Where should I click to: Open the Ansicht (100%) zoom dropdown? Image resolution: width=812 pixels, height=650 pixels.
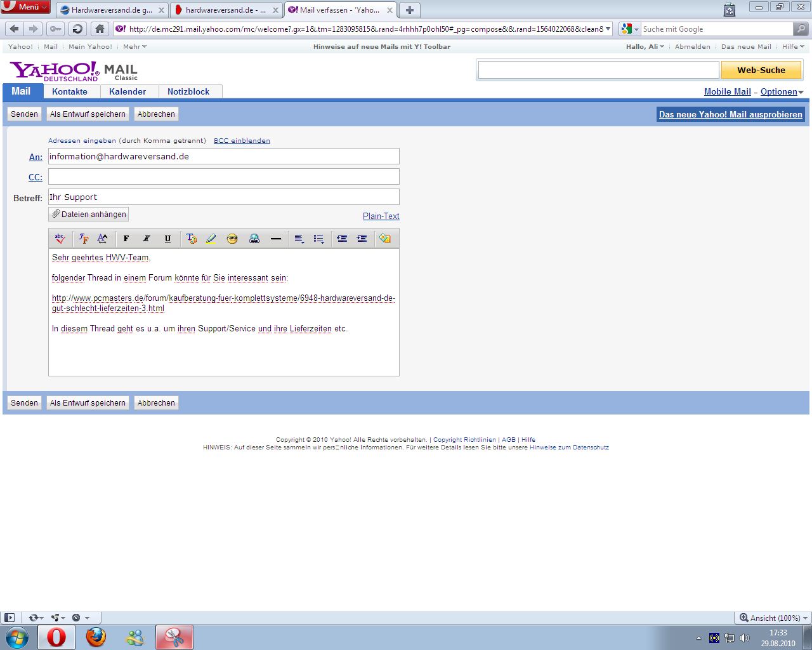tap(774, 618)
